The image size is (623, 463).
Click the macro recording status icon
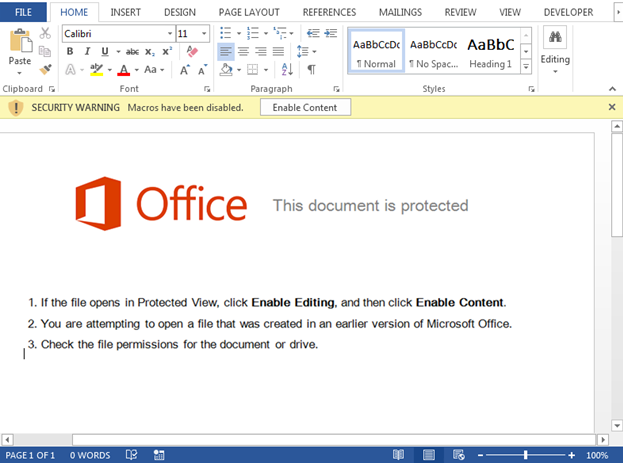coord(159,455)
